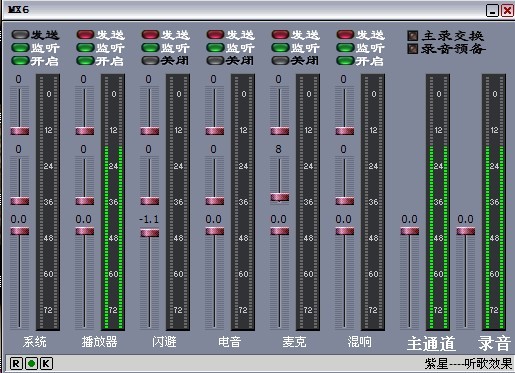This screenshot has height=373, width=515.
Task: Toggle 监听 on the 播放器 channel
Action: 85,47
